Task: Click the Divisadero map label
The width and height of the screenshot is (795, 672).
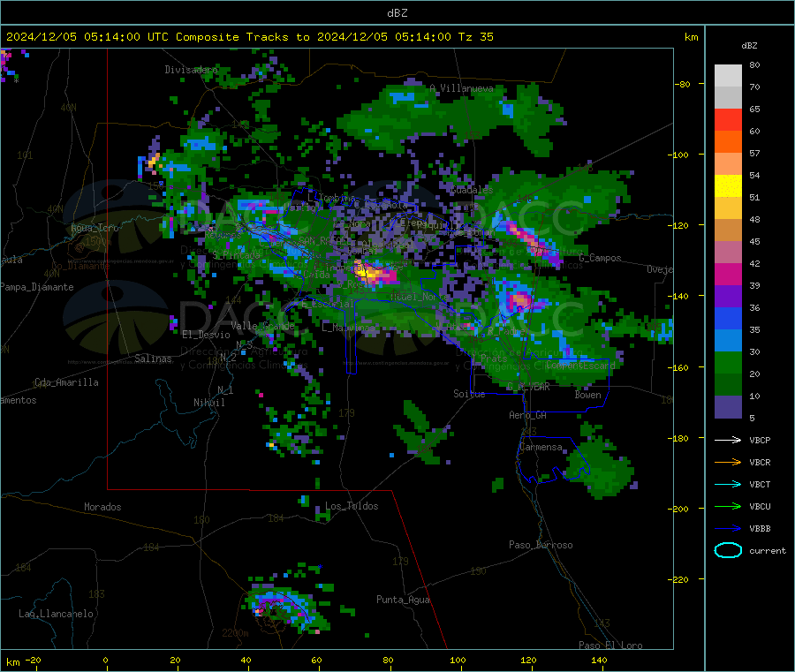Action: [x=191, y=70]
